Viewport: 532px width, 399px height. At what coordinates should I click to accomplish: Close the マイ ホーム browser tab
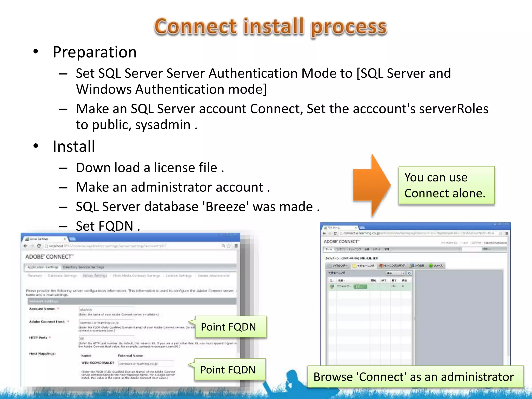[x=356, y=228]
